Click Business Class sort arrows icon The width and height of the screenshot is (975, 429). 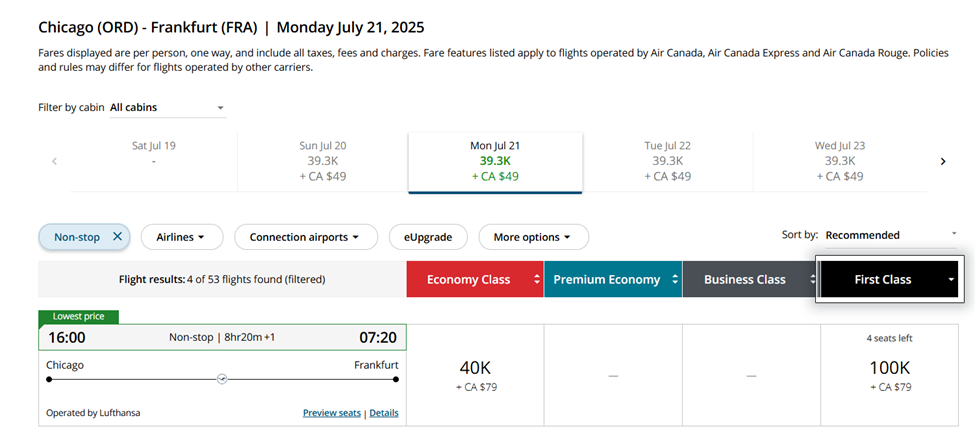click(x=813, y=279)
